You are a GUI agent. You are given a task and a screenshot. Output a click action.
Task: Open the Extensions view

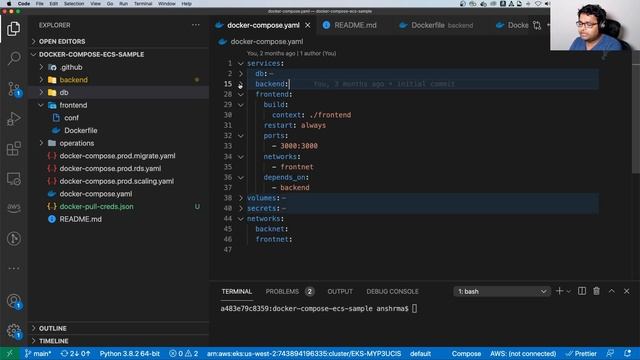click(13, 149)
